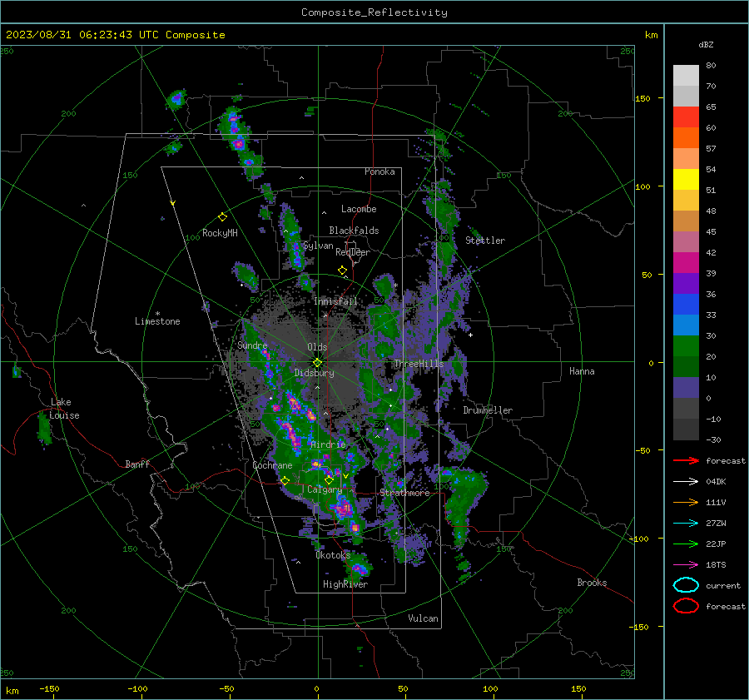This screenshot has width=749, height=700.
Task: Click the Didsbury label
Action: [x=314, y=373]
